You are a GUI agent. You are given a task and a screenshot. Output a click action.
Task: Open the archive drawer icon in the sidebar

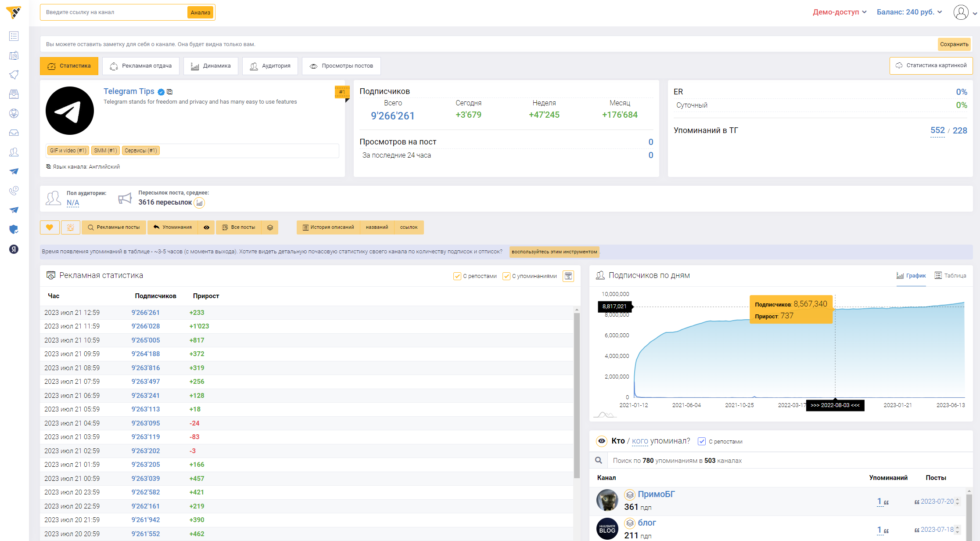click(x=14, y=94)
